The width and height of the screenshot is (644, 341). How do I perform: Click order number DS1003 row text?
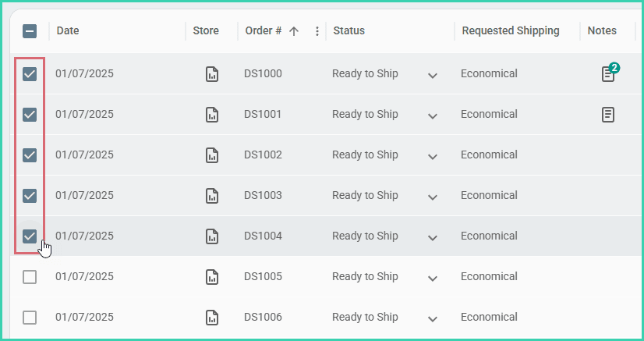(x=263, y=196)
